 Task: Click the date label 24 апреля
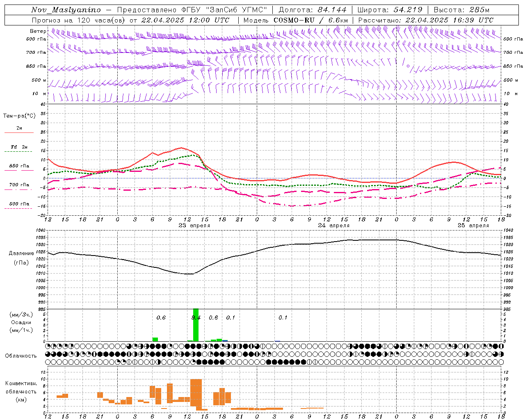tap(334, 226)
